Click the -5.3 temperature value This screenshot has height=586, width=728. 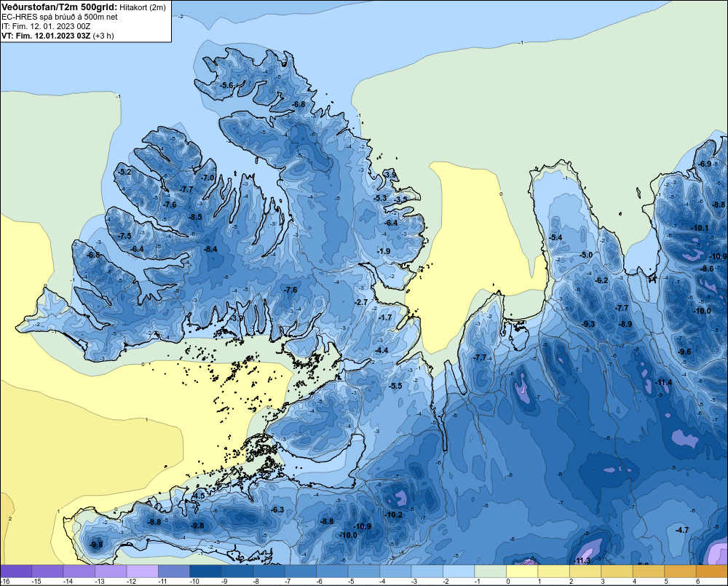[380, 198]
